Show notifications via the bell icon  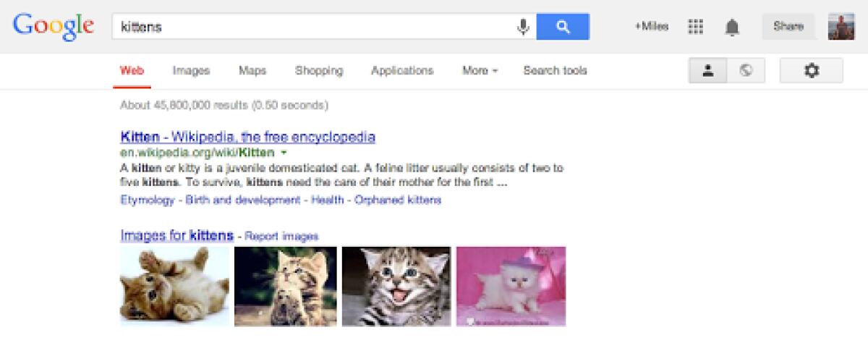(x=732, y=27)
